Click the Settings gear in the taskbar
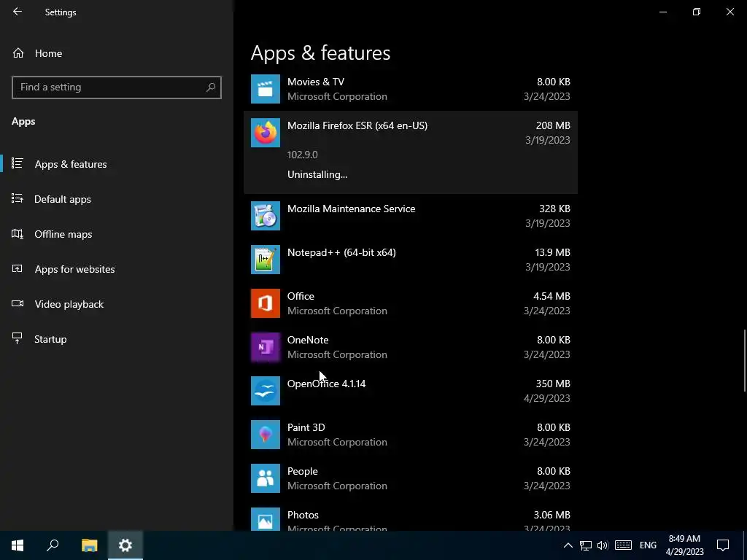The height and width of the screenshot is (560, 747). pos(125,545)
